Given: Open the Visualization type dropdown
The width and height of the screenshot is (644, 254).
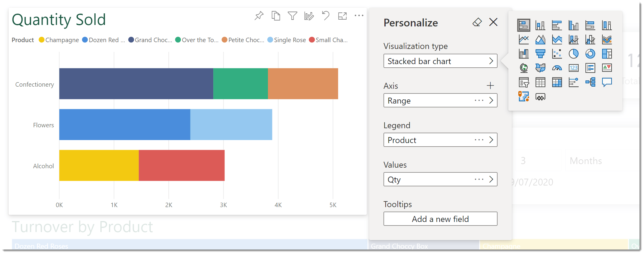Looking at the screenshot, I should coord(440,61).
